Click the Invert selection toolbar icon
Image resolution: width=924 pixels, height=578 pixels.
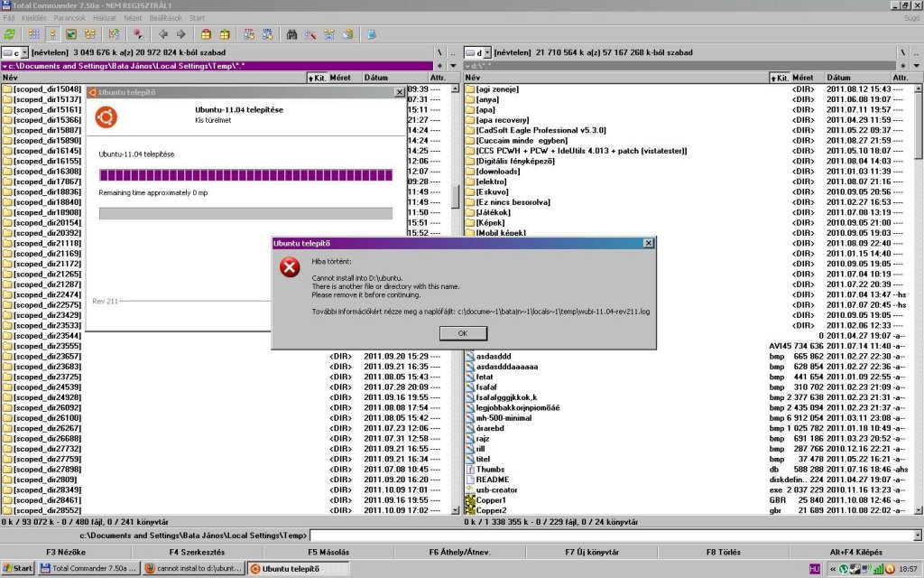(114, 34)
